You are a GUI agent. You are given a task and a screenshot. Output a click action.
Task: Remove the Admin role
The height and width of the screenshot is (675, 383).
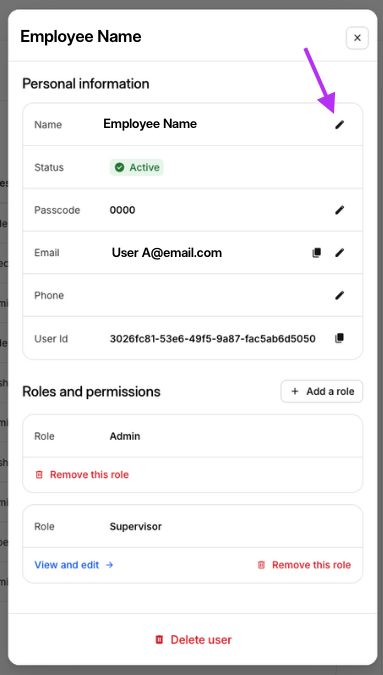point(82,474)
